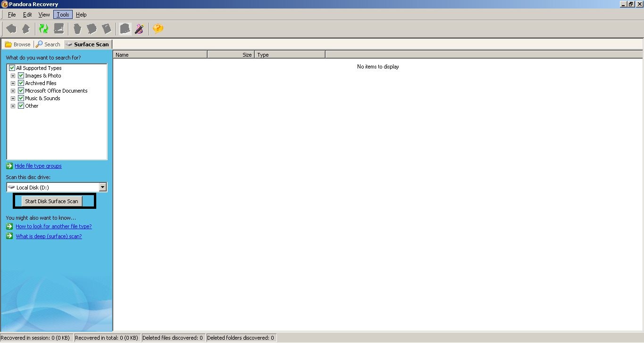Click the grayed up-level arrow toolbar icon
This screenshot has height=343, width=644.
click(x=26, y=29)
